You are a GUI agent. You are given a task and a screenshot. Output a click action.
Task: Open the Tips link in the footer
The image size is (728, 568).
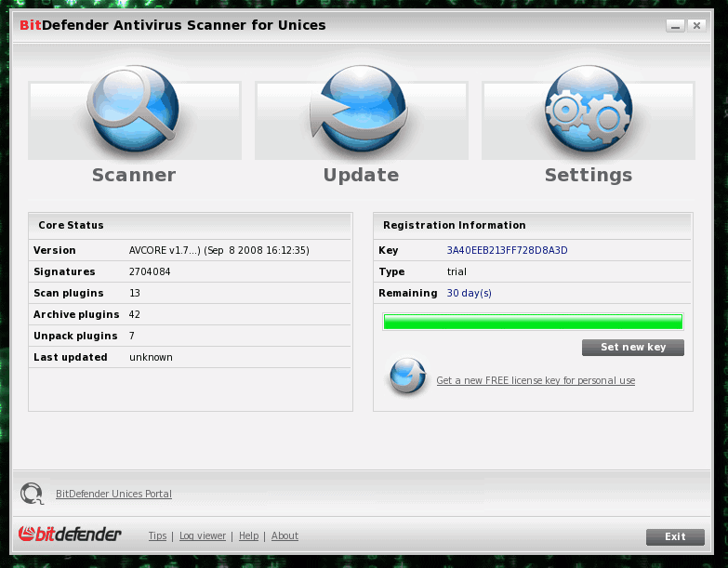tap(157, 535)
